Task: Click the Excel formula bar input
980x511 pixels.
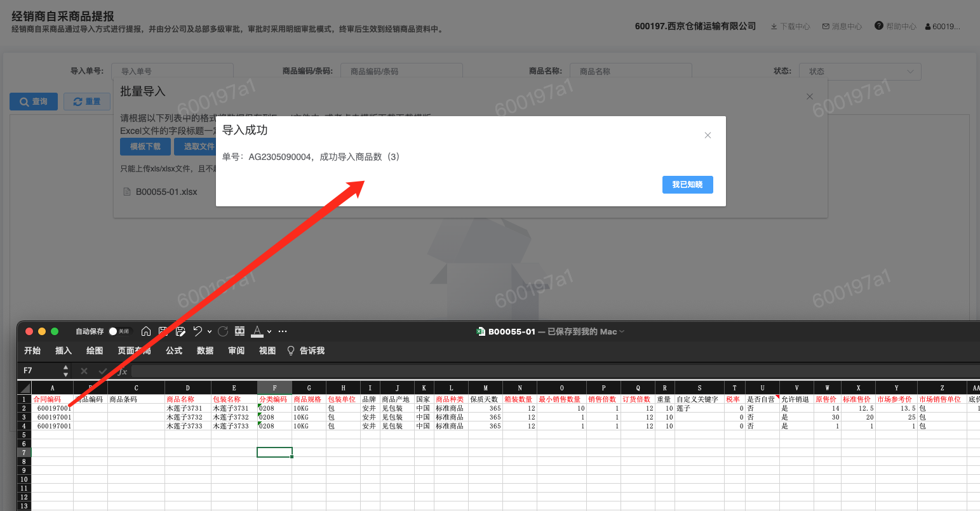Action: 556,371
